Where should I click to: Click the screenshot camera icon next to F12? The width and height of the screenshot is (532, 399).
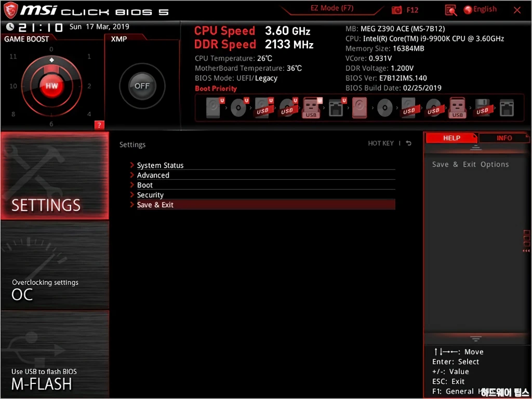tap(396, 10)
